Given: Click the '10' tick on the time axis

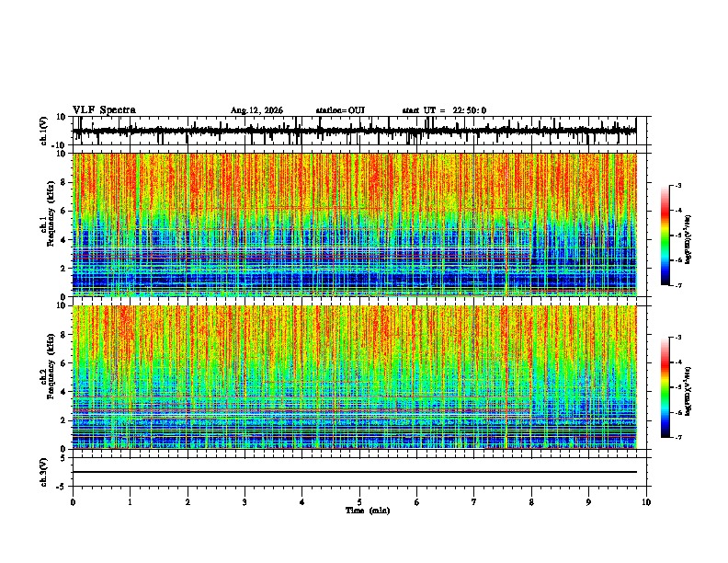Looking at the screenshot, I should click(646, 502).
